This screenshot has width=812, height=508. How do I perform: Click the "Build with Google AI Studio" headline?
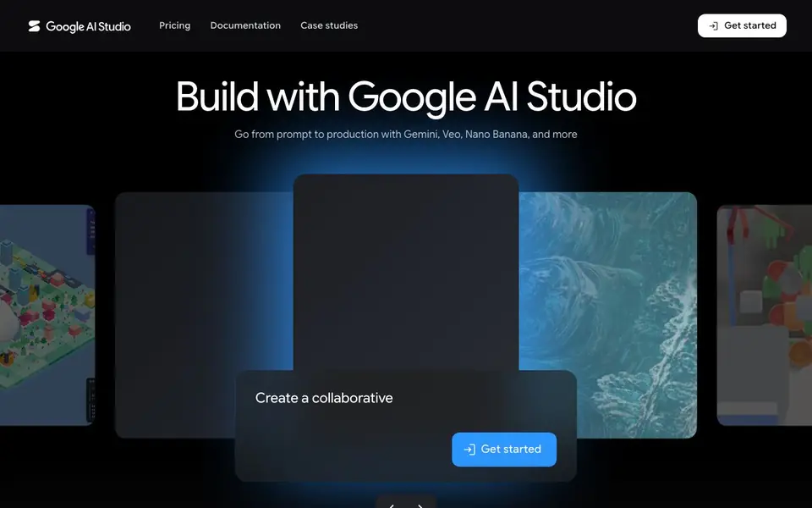click(406, 97)
